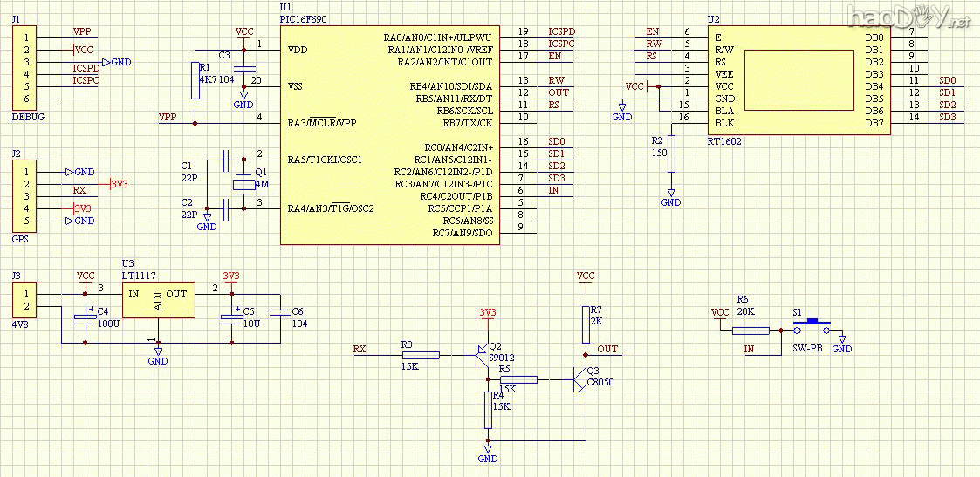Select resistor R1 4K7 symbol
980x477 pixels.
point(194,80)
